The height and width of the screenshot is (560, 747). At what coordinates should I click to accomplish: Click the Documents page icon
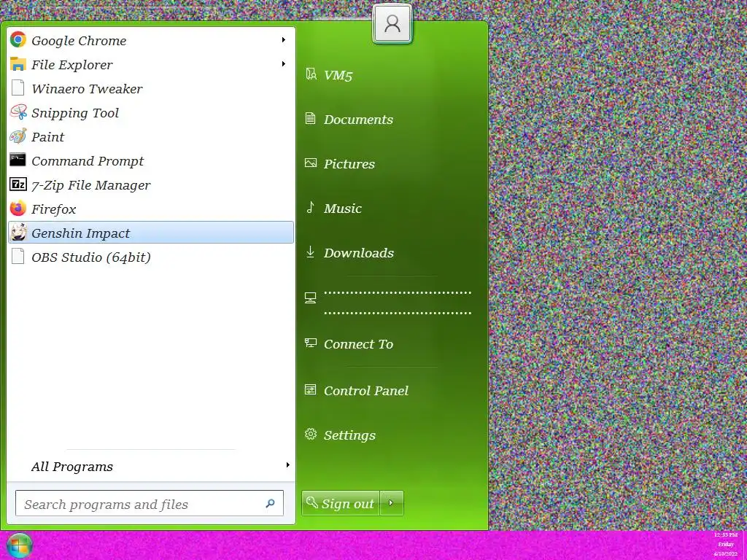[311, 118]
